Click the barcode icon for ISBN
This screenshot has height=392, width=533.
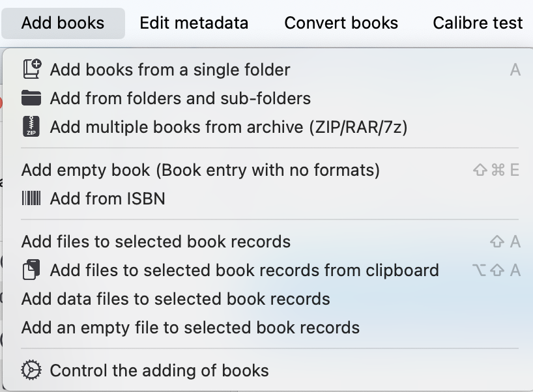pos(31,199)
